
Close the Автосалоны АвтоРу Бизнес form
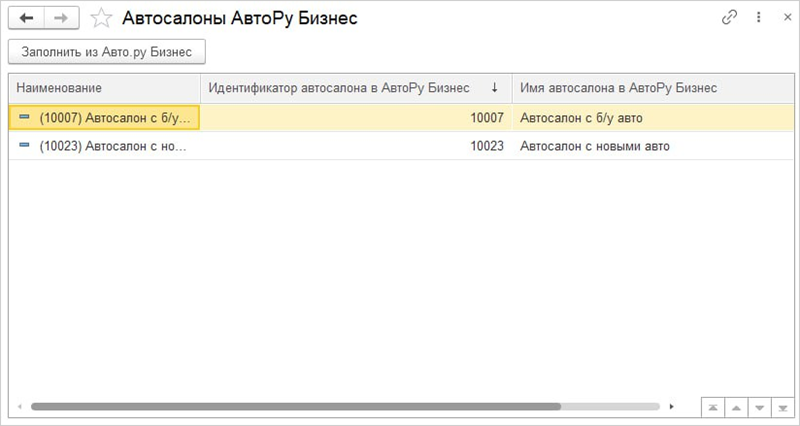788,18
